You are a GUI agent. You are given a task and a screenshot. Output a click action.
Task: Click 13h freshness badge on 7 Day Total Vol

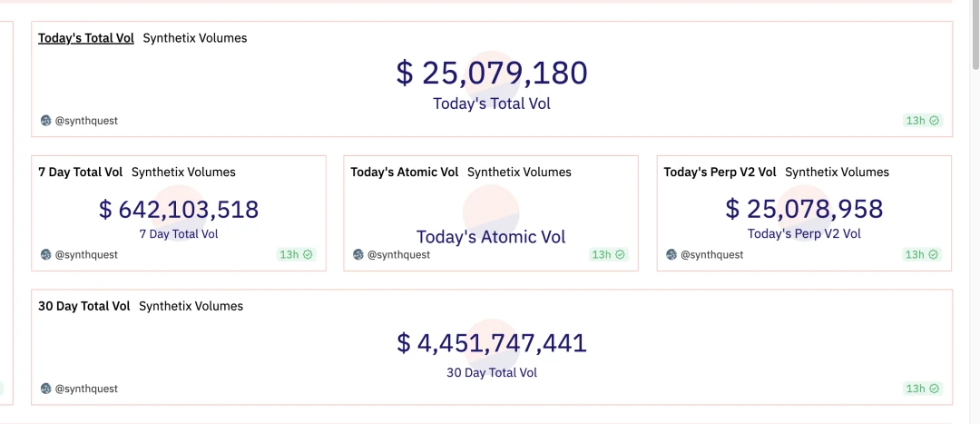(x=295, y=255)
